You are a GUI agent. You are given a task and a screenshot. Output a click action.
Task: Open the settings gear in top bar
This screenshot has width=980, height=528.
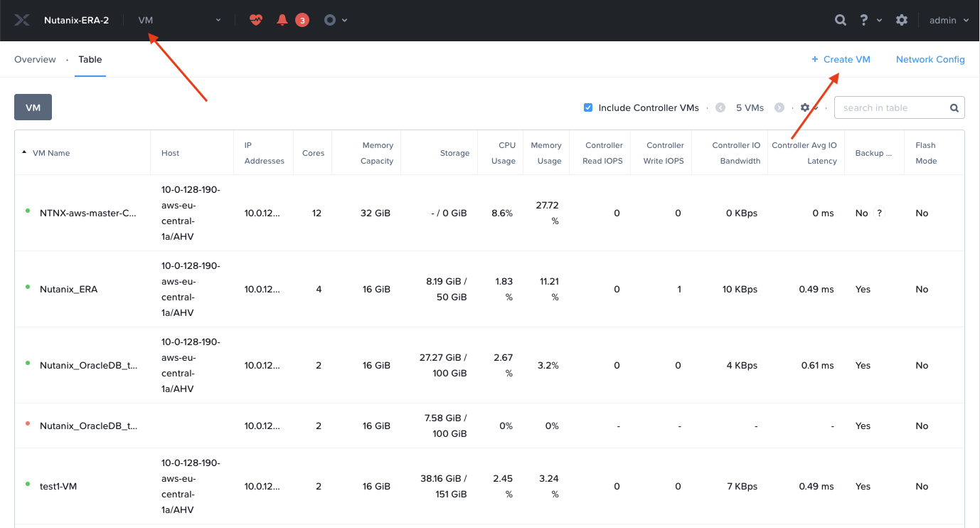(902, 20)
